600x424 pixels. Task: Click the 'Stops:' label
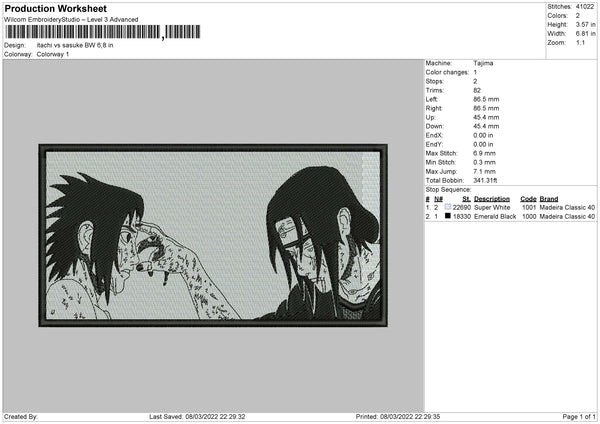click(x=435, y=81)
